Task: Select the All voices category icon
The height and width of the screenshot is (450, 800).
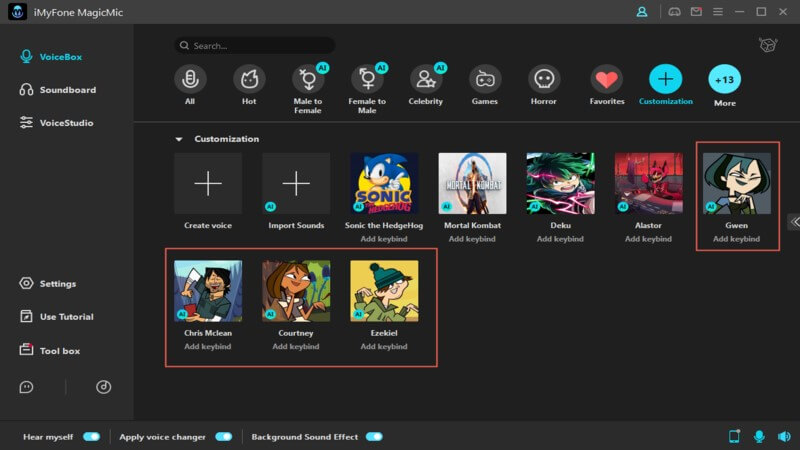Action: (x=190, y=79)
